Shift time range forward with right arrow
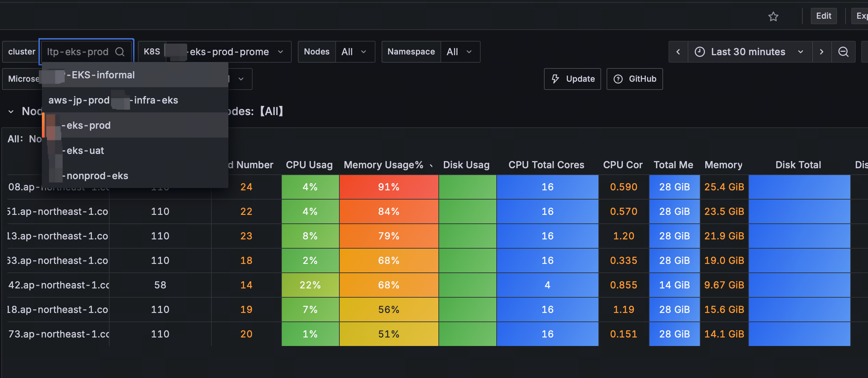Image resolution: width=868 pixels, height=378 pixels. (x=821, y=52)
